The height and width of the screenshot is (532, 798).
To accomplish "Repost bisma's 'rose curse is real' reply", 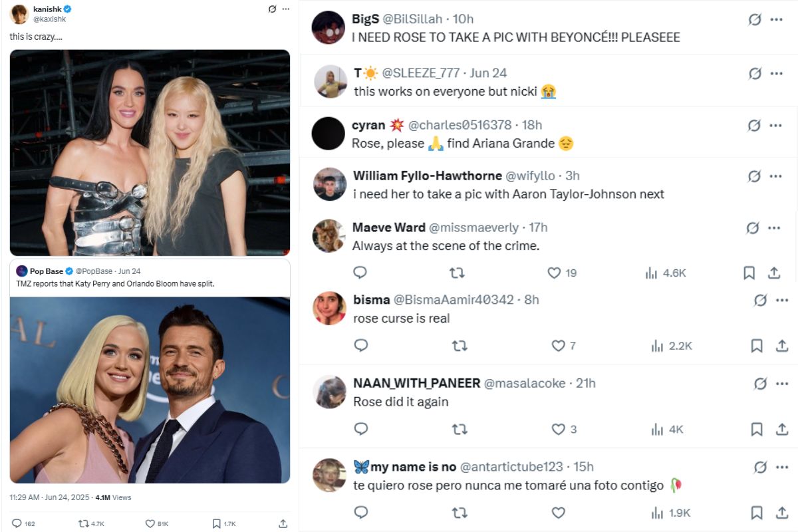I will [x=459, y=346].
